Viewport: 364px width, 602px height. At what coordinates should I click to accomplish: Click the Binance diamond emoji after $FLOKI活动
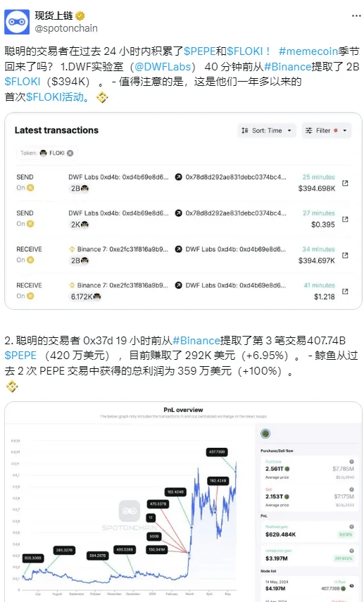pyautogui.click(x=102, y=98)
